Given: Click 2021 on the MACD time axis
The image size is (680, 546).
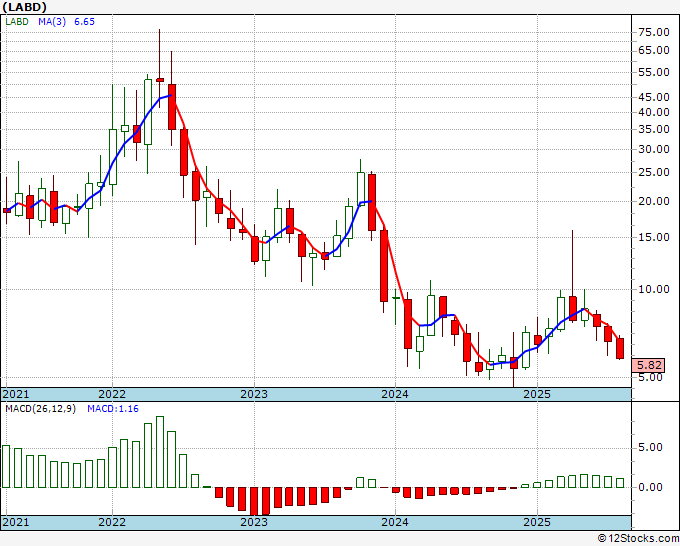Looking at the screenshot, I should 16,522.
